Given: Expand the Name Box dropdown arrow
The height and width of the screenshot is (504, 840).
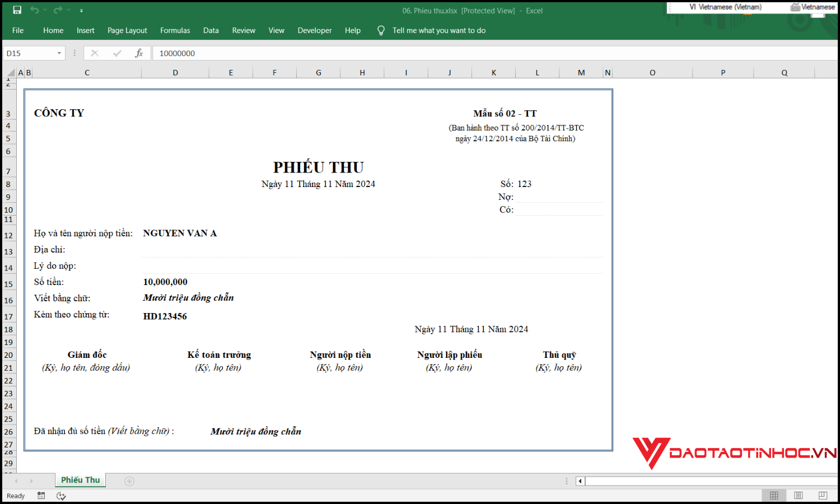Looking at the screenshot, I should [x=59, y=53].
